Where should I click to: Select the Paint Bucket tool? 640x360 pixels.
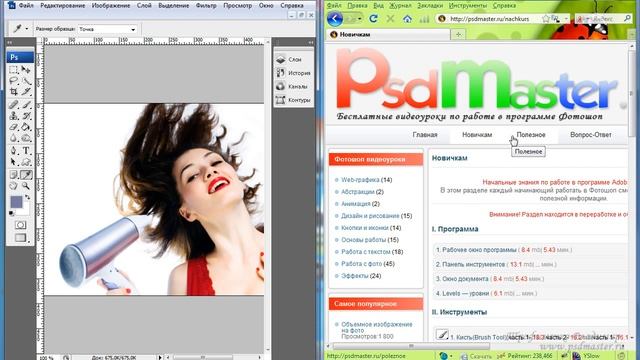coord(26,127)
